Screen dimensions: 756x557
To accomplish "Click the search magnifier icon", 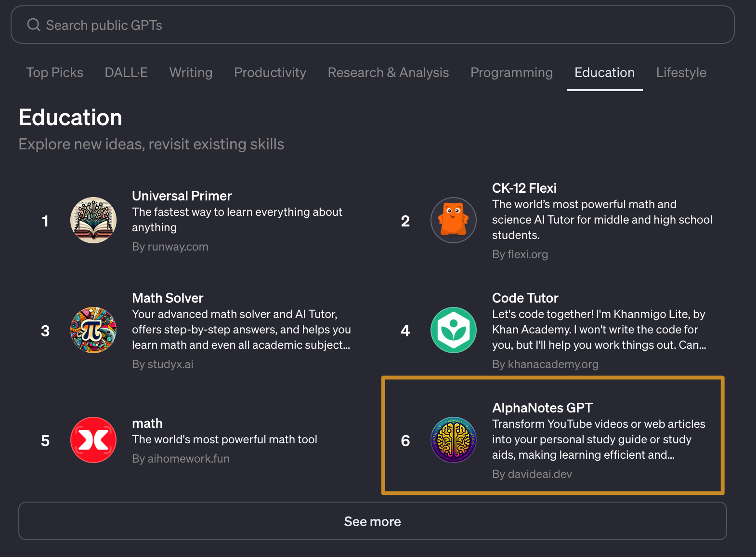I will pos(34,25).
